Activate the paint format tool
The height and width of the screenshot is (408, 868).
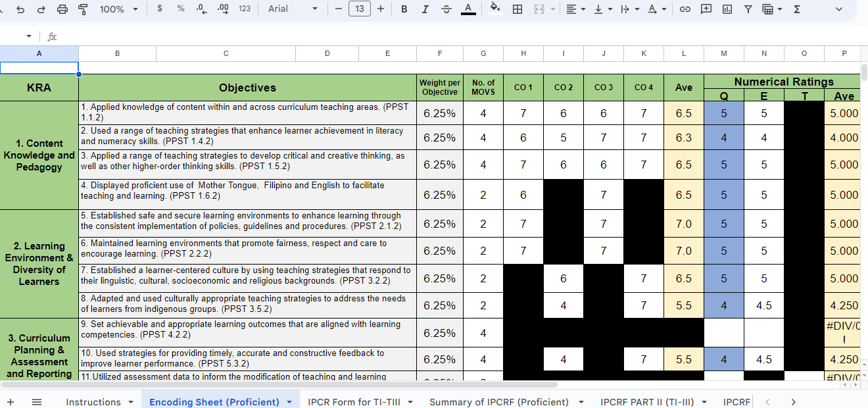pos(83,9)
